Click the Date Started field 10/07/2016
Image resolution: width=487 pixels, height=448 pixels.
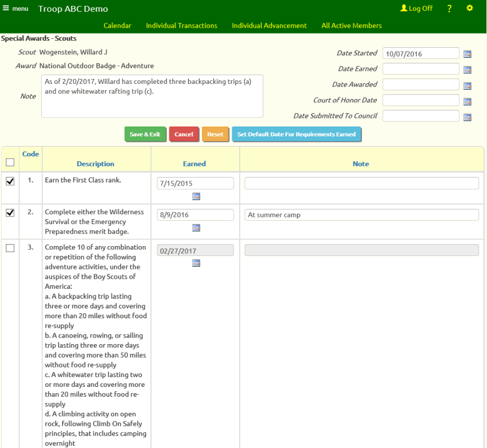[420, 54]
